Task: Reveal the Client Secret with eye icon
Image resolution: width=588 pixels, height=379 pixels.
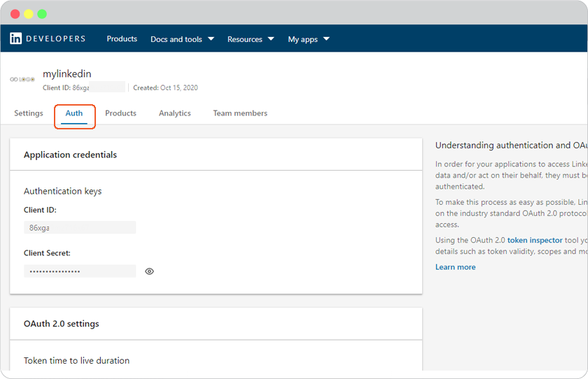Action: [149, 271]
